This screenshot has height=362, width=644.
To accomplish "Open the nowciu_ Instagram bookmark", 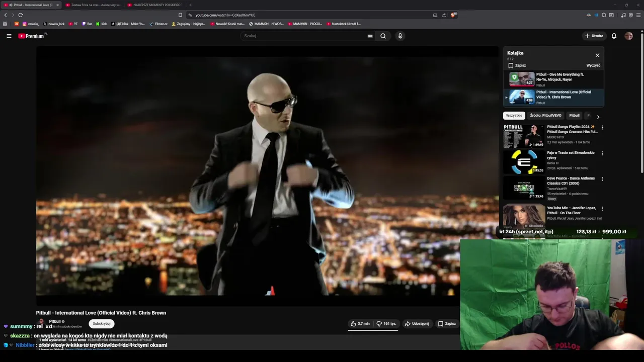I will [31, 24].
